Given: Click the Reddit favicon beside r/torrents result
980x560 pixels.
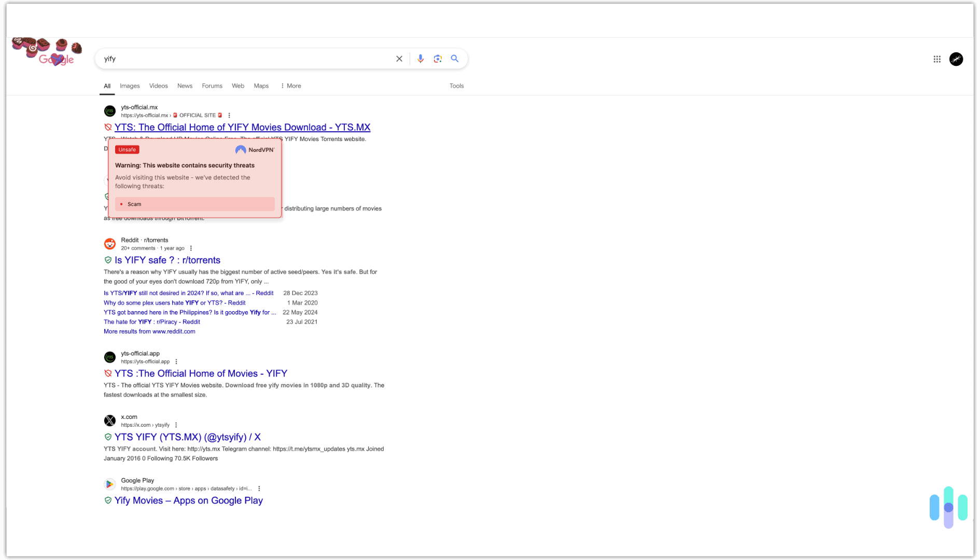Looking at the screenshot, I should 109,244.
